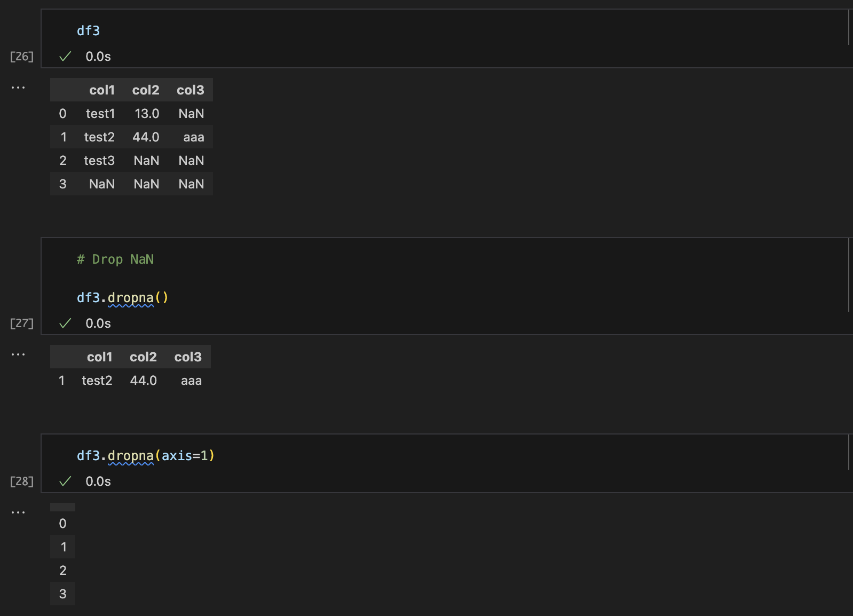
Task: Click the col2 header in dropna output
Action: pyautogui.click(x=143, y=357)
